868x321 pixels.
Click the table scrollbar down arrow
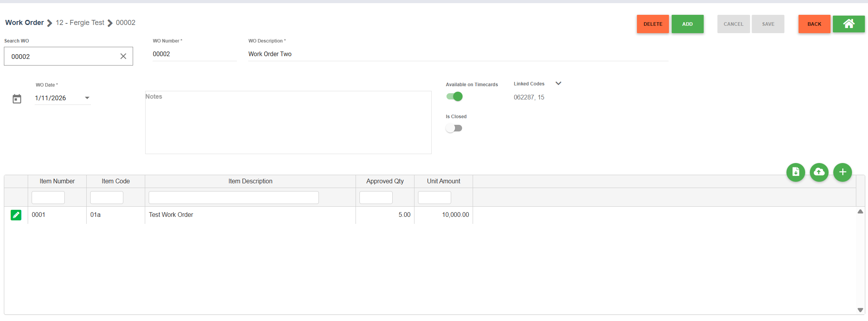point(860,310)
